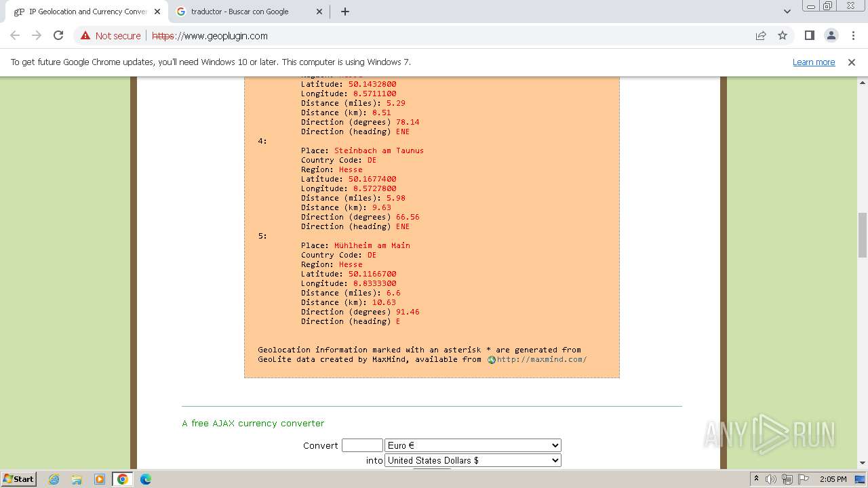868x488 pixels.
Task: Click the browser forward arrow
Action: [37, 36]
